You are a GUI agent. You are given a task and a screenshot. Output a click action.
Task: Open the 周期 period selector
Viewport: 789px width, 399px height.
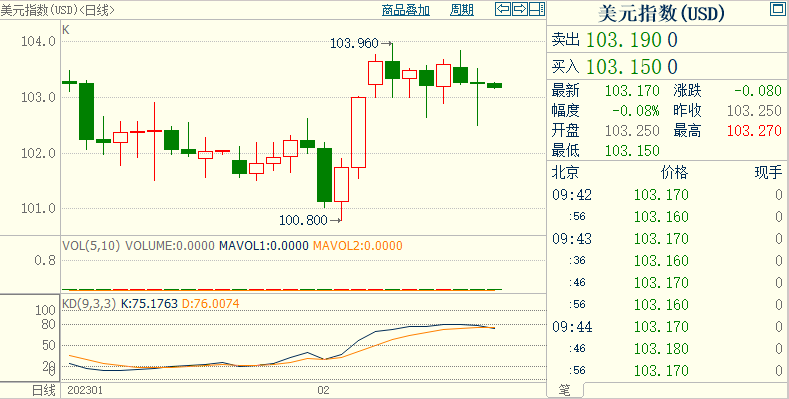461,10
